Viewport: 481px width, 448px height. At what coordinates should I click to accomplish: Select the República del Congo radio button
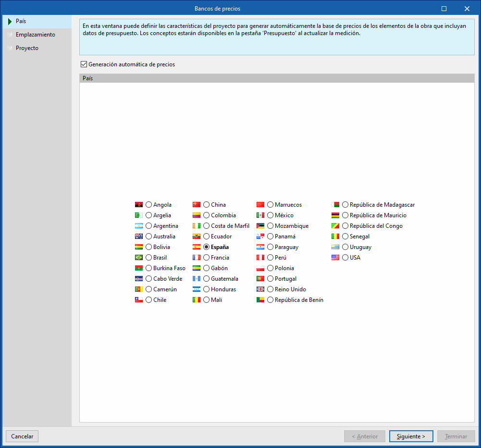click(345, 226)
